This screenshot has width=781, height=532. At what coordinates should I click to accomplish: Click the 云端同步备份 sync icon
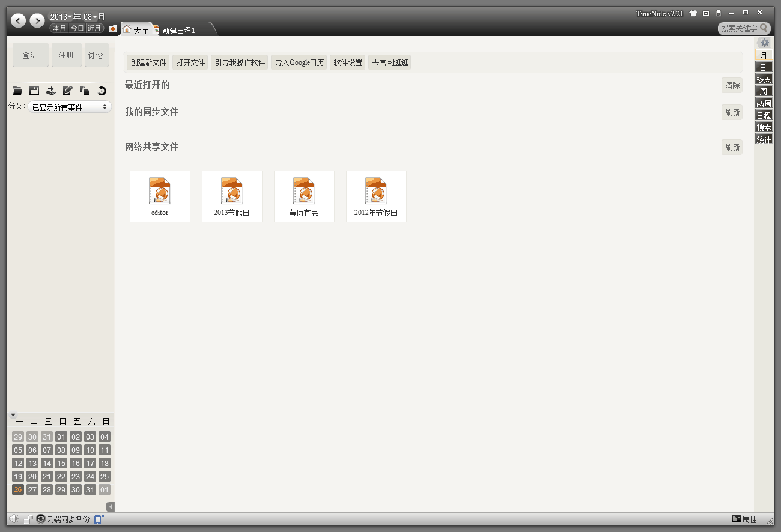(x=41, y=519)
